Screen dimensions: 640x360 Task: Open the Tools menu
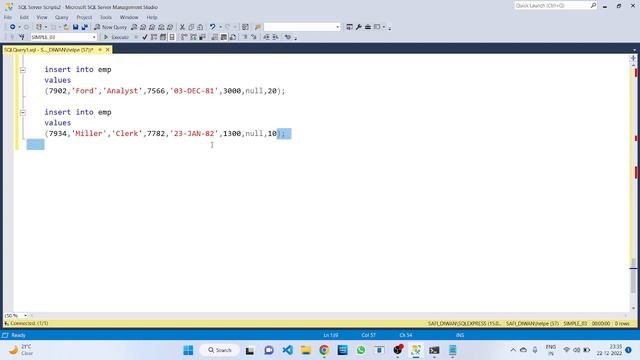[106, 17]
